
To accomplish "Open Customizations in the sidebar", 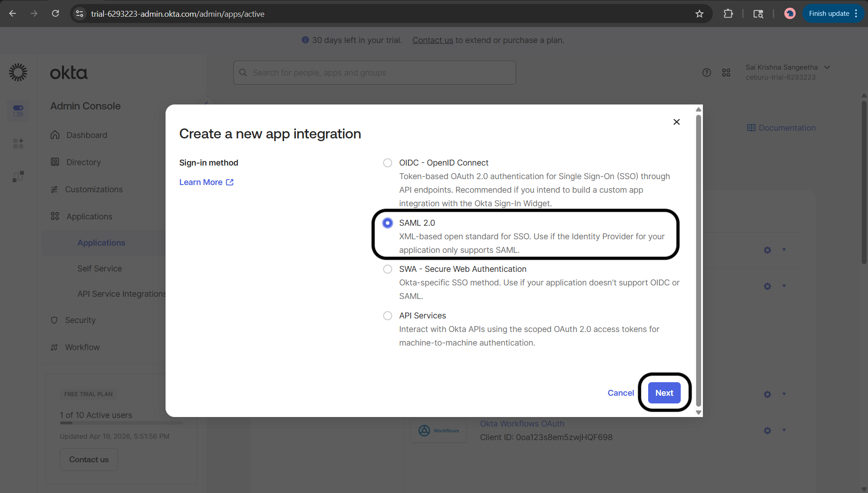I will pyautogui.click(x=94, y=190).
